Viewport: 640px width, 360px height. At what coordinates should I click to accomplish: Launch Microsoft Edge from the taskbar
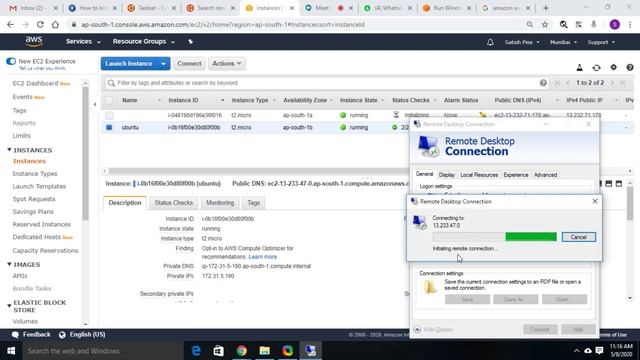pyautogui.click(x=196, y=351)
